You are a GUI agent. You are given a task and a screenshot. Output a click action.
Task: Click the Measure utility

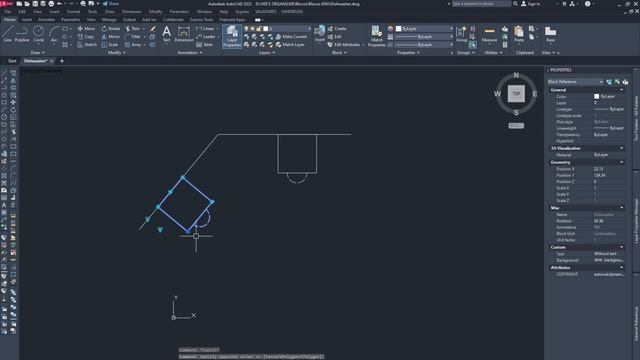click(x=489, y=35)
